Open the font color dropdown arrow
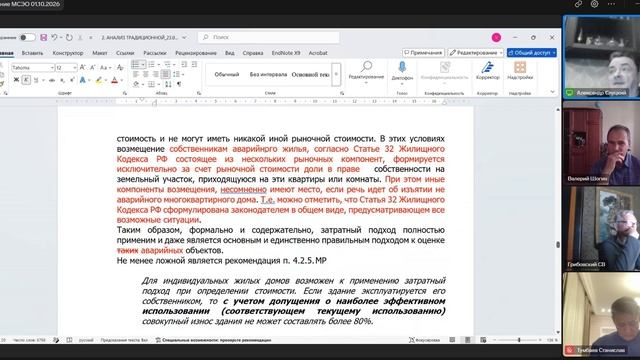Viewport: 640px width, 360px height. [122, 80]
